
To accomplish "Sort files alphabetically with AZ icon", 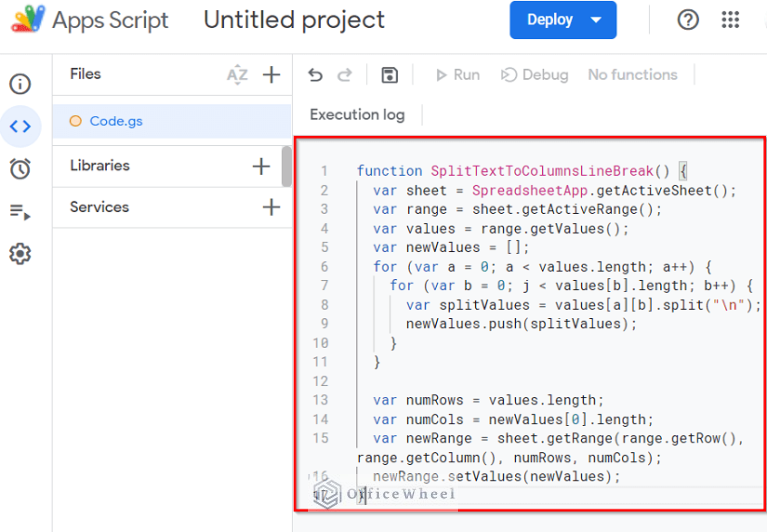I will 237,75.
